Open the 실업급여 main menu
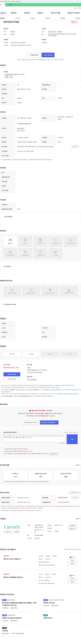The width and height of the screenshot is (81, 644). (40, 13)
